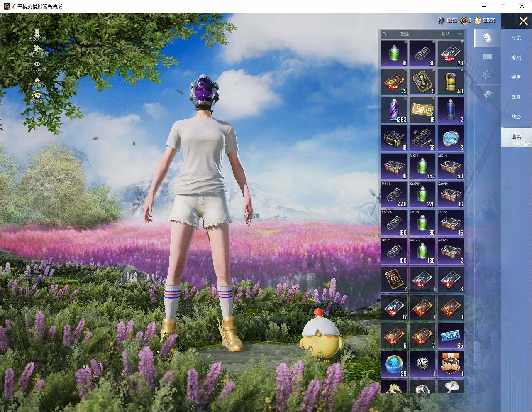Select the calendar sub-category icon
The image size is (532, 412).
coord(488,56)
